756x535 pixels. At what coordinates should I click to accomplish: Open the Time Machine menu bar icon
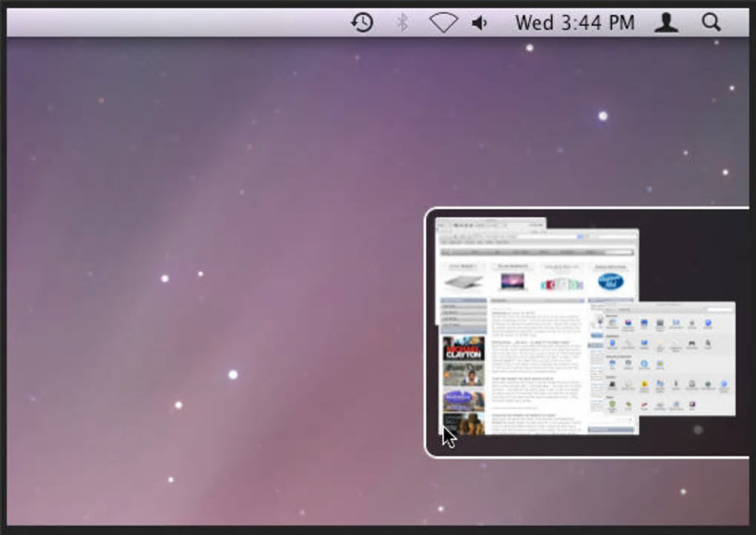coord(362,23)
